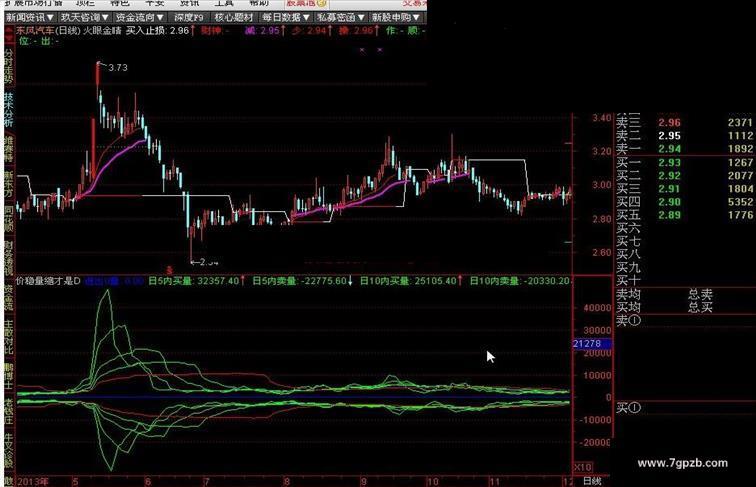The height and width of the screenshot is (487, 756).
Task: Select the 买五 2.89 bid row
Action: (685, 215)
